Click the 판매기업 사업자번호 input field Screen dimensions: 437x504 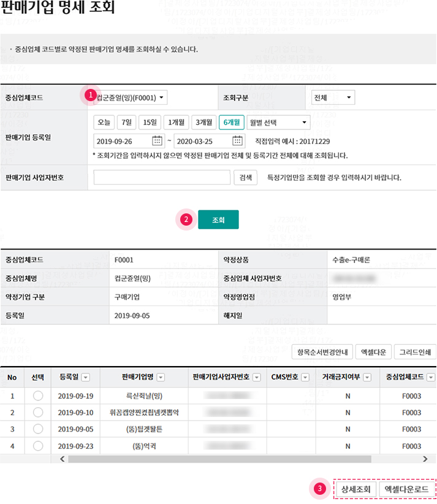click(x=161, y=178)
